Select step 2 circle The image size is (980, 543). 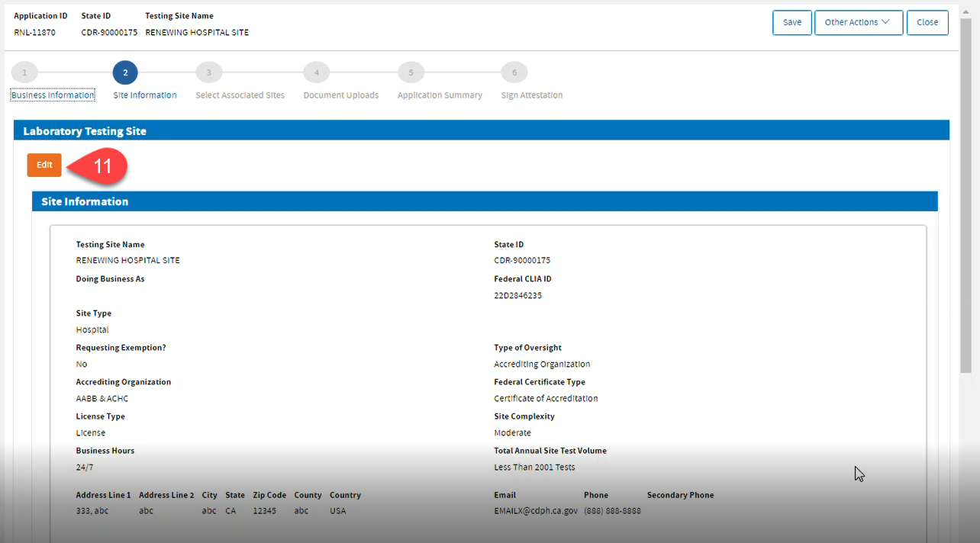coord(125,72)
